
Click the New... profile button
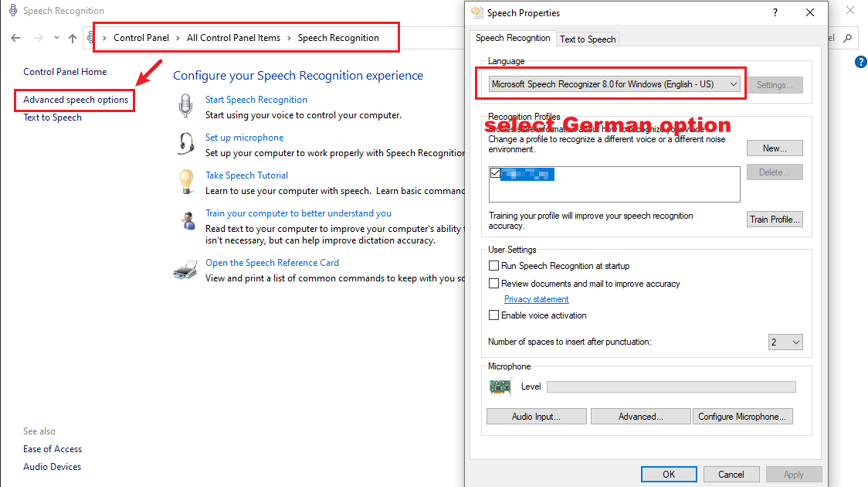point(775,148)
